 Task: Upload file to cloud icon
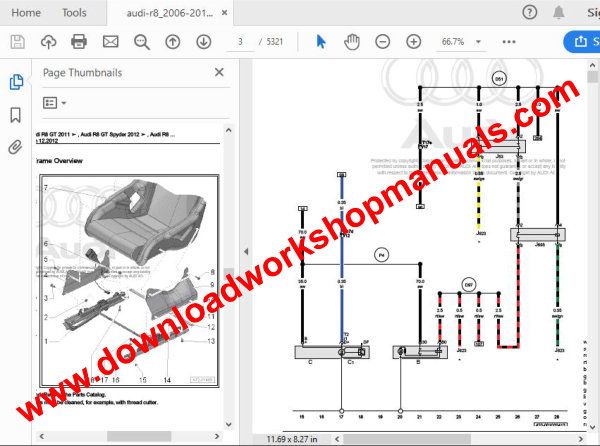tap(49, 42)
